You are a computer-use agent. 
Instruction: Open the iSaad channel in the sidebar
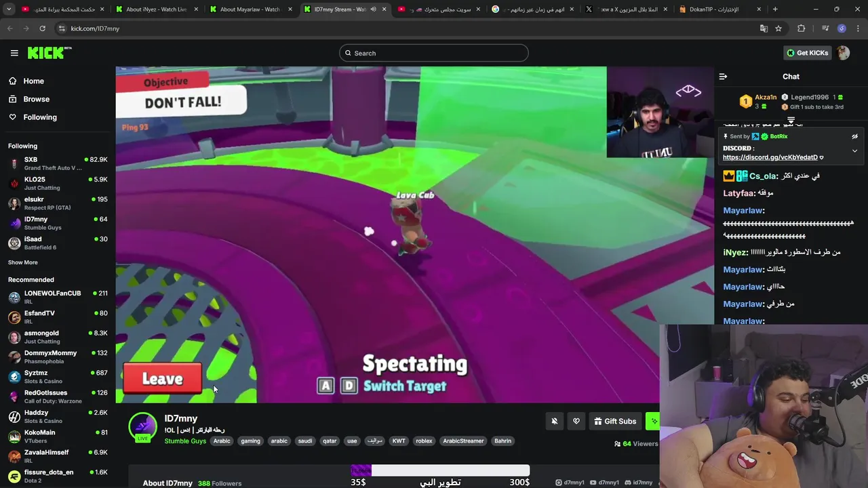point(58,243)
